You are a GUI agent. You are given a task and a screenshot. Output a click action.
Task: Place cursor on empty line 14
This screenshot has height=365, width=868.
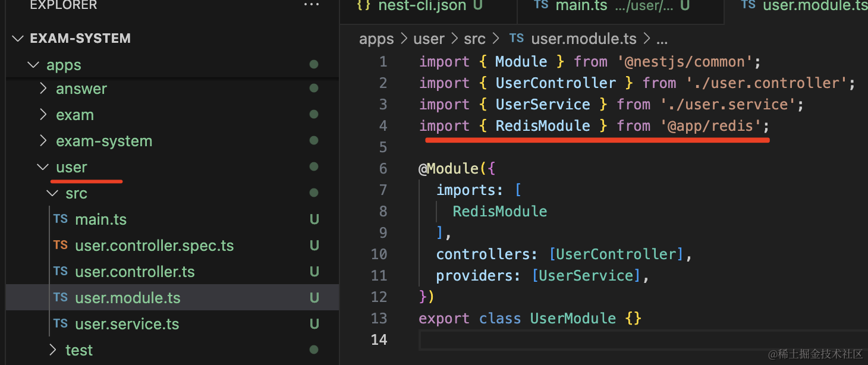535,339
